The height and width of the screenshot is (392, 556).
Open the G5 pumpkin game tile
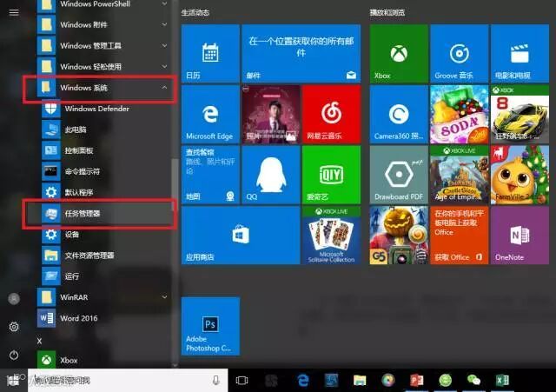click(399, 236)
